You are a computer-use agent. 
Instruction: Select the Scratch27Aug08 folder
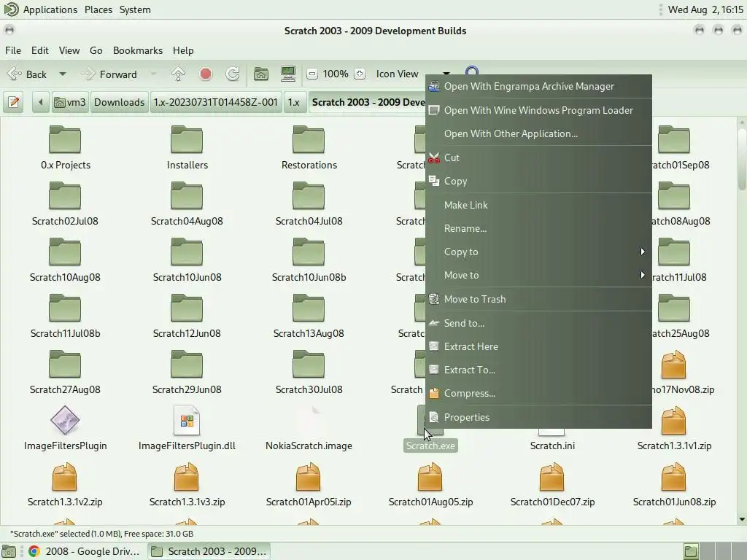click(65, 365)
